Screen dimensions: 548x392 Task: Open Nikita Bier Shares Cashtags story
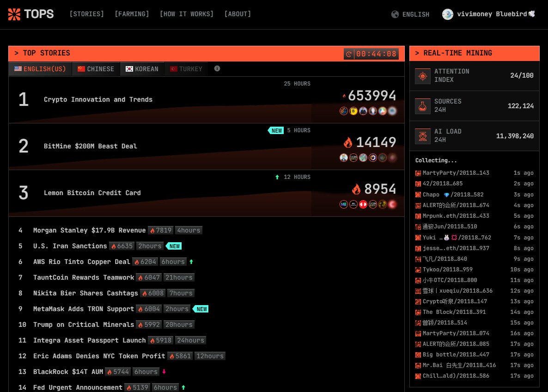[x=85, y=294]
